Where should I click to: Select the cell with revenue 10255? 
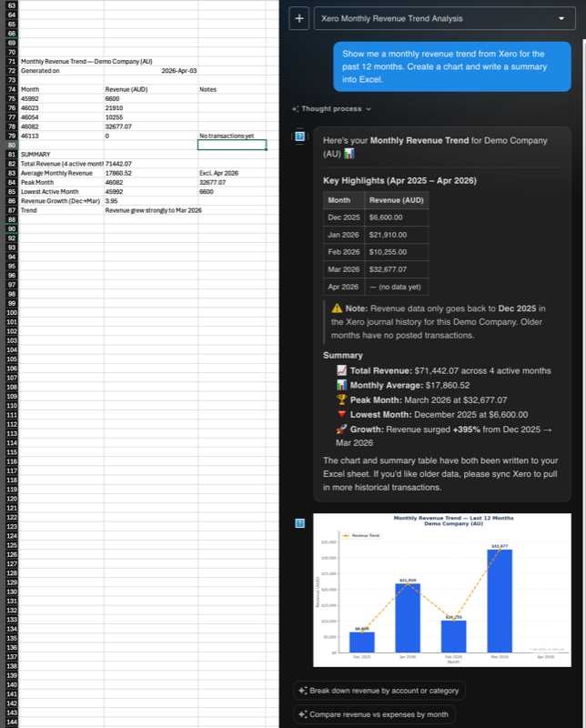click(151, 117)
